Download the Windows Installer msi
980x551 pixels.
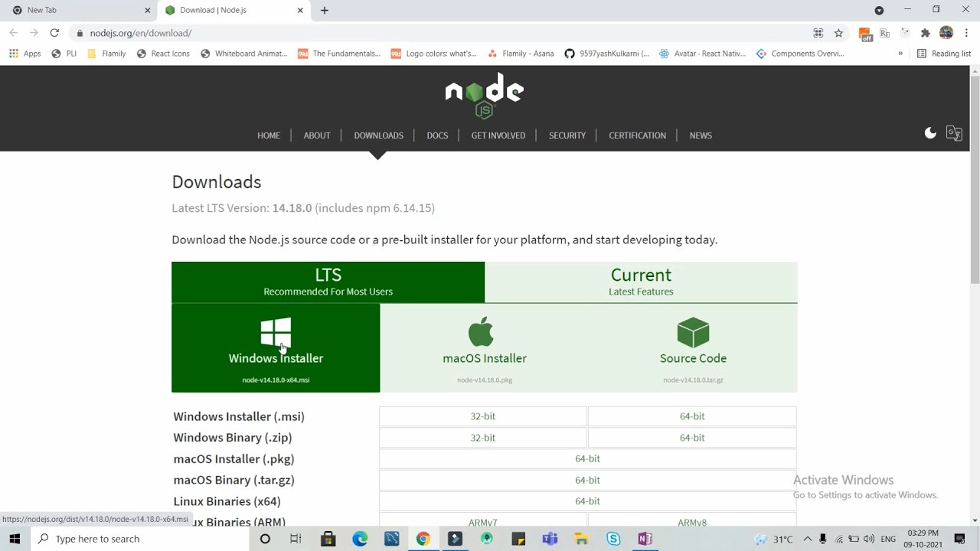coord(276,348)
